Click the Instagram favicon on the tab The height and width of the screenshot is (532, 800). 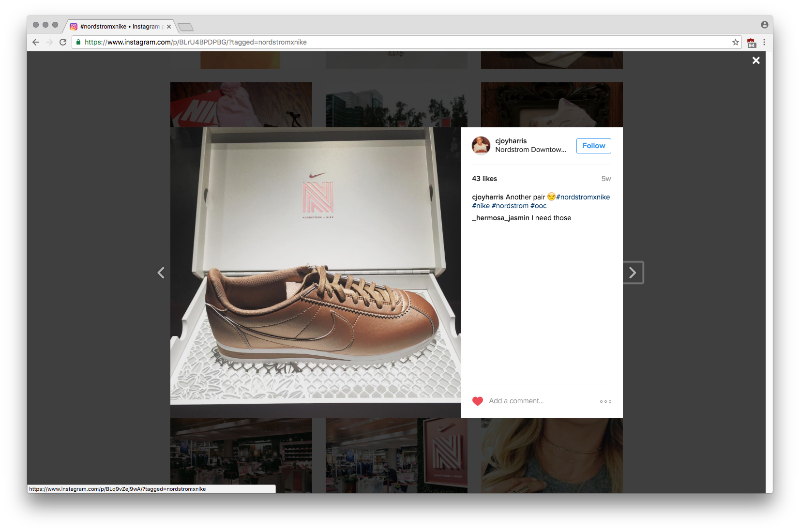(x=73, y=26)
